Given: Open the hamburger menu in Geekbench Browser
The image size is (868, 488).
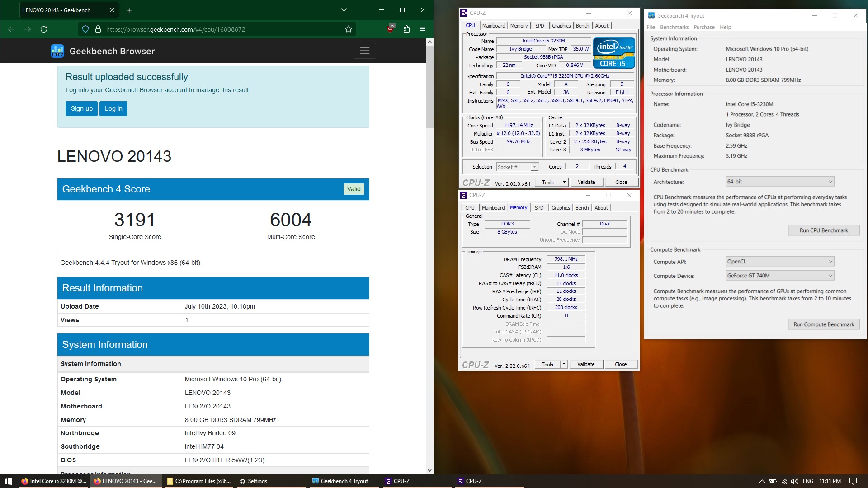Looking at the screenshot, I should pos(365,51).
